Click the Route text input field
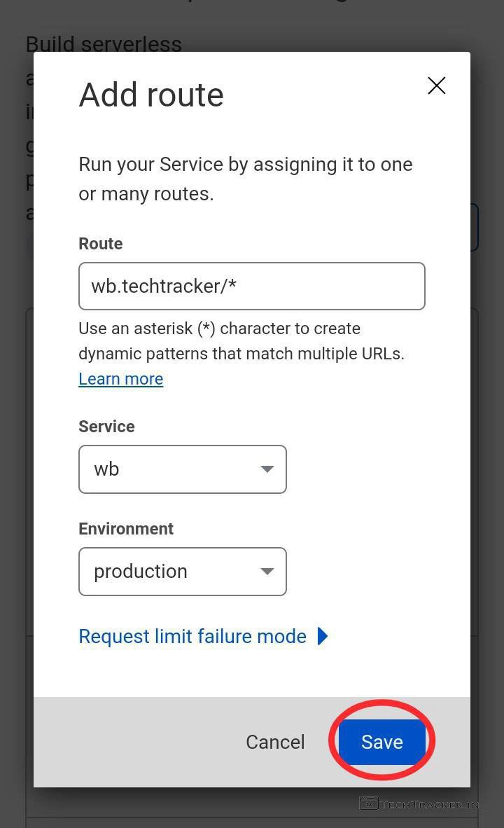This screenshot has height=828, width=504. pos(251,286)
